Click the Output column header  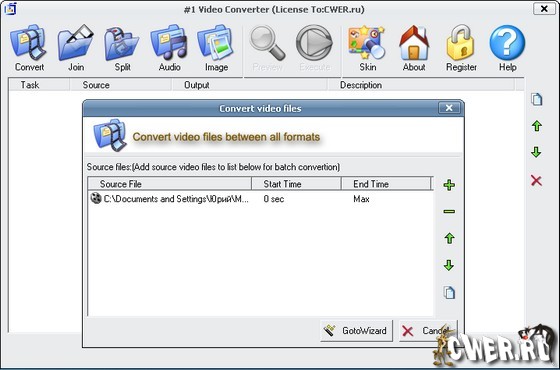pos(250,85)
